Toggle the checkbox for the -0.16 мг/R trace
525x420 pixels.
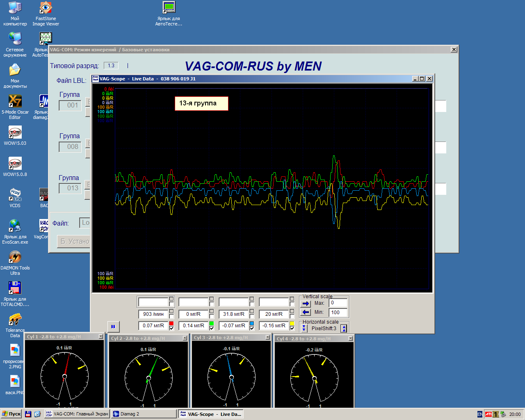(292, 329)
